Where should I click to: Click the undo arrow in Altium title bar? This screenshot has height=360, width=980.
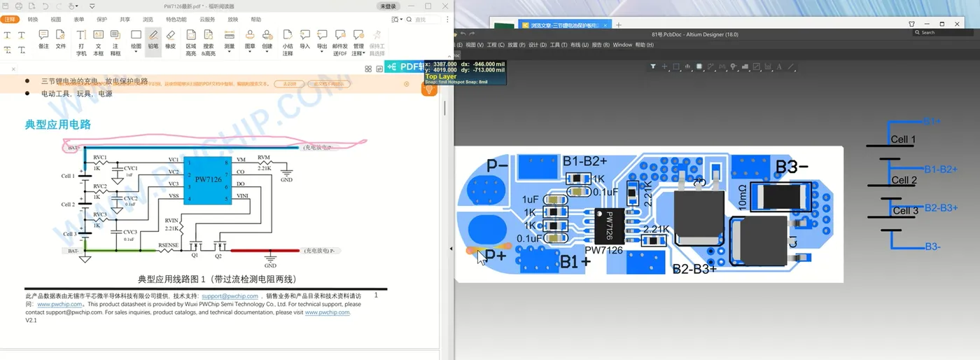463,34
